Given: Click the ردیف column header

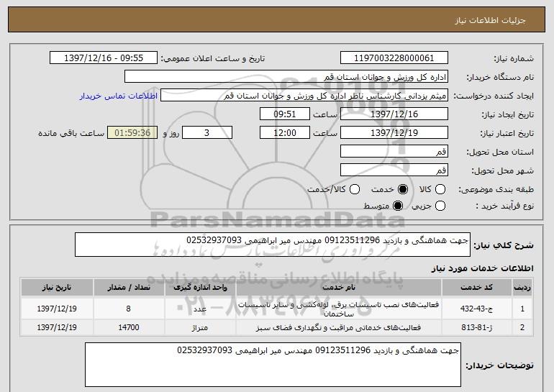Looking at the screenshot, I should click(x=522, y=288).
